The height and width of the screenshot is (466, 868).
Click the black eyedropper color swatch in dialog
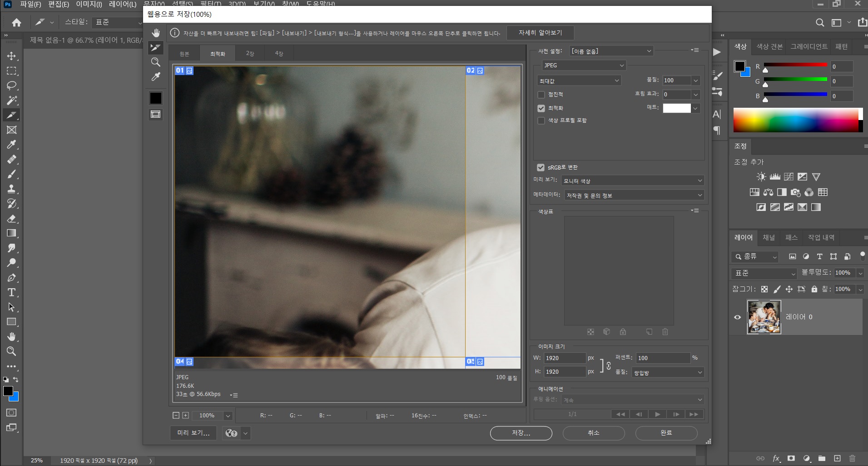[156, 98]
